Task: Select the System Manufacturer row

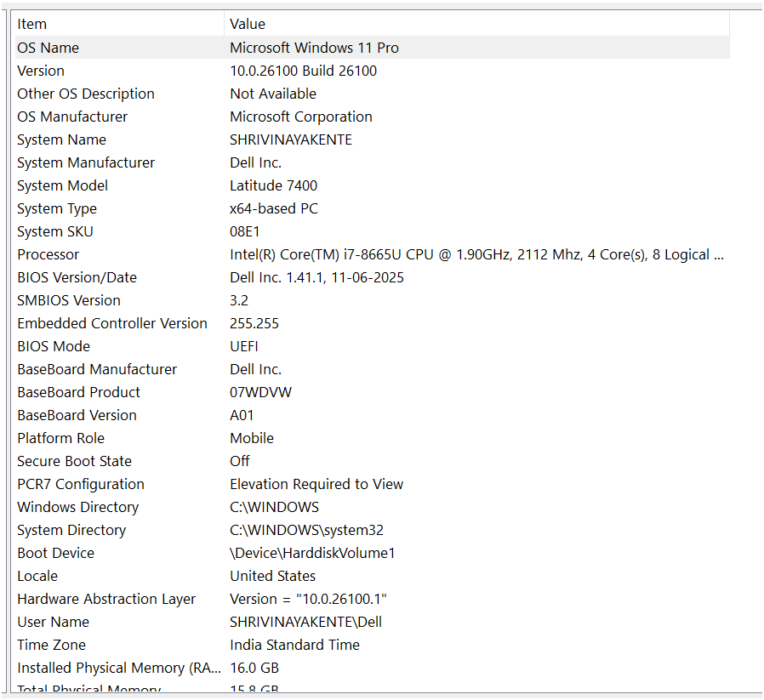Action: point(373,162)
